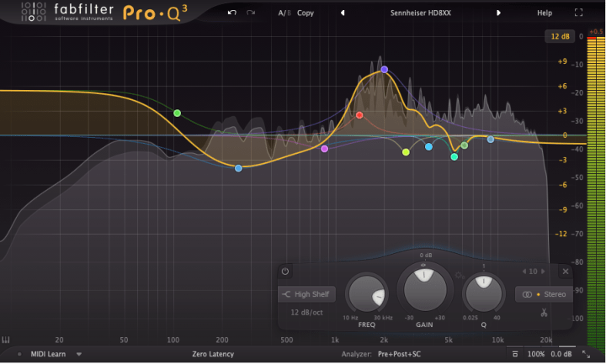Click the Q knob
The image size is (606, 364).
point(483,293)
